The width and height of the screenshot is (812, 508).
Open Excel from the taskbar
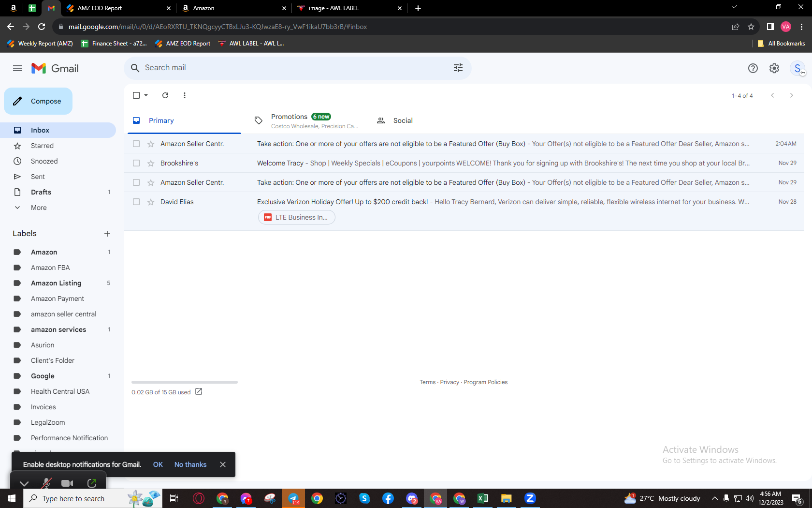coord(482,498)
